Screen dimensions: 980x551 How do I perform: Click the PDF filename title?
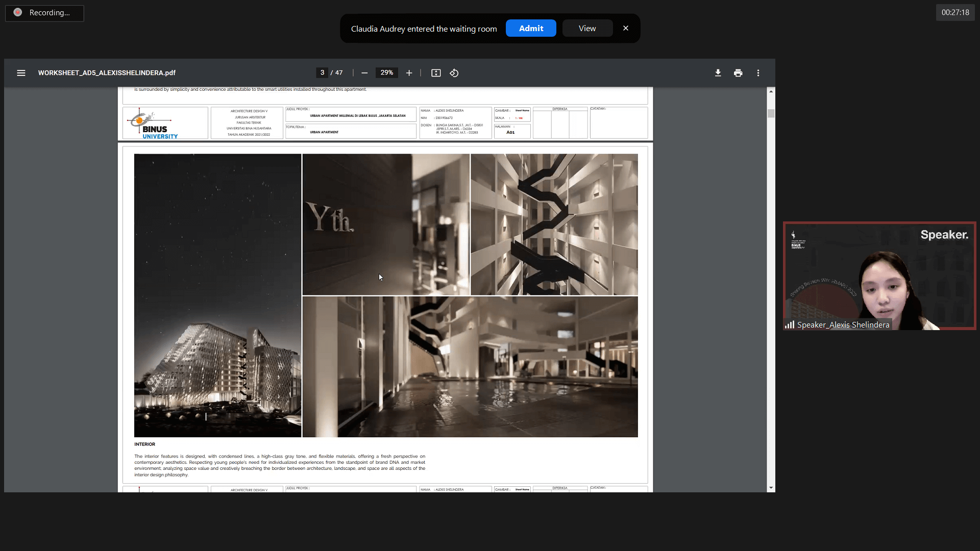tap(107, 73)
